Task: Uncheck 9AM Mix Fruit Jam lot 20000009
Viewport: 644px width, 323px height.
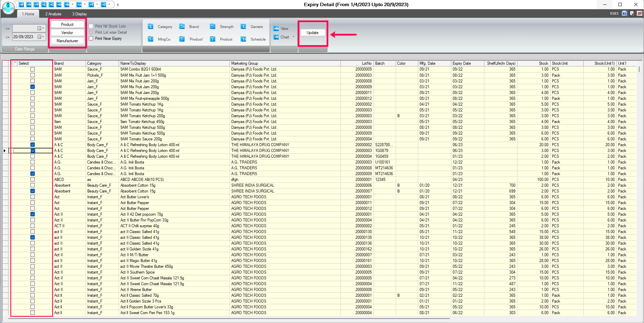Action: 32,87
